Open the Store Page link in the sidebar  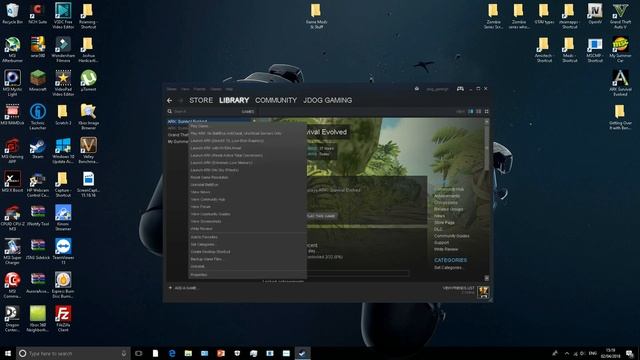point(444,223)
